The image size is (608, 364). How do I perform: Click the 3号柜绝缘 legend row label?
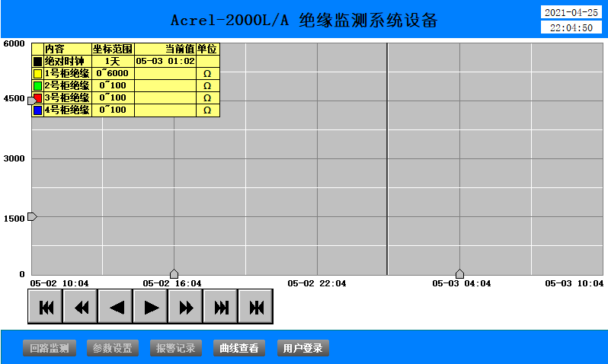(67, 97)
